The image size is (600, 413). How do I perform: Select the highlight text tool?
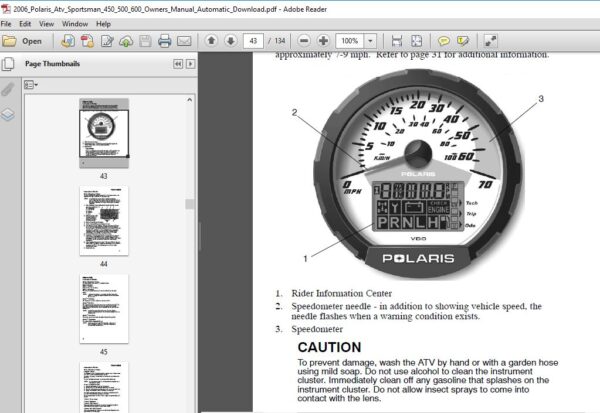click(463, 41)
